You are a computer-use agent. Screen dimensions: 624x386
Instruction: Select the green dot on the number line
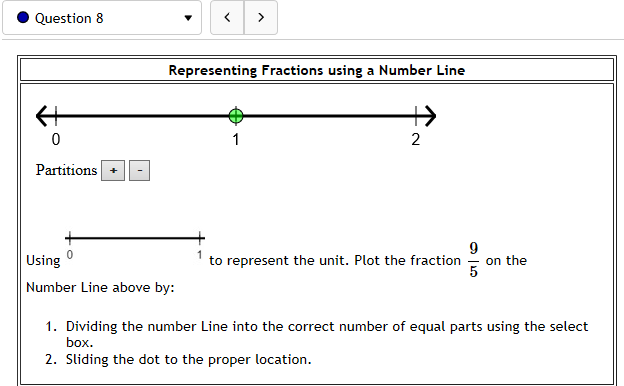[x=236, y=116]
